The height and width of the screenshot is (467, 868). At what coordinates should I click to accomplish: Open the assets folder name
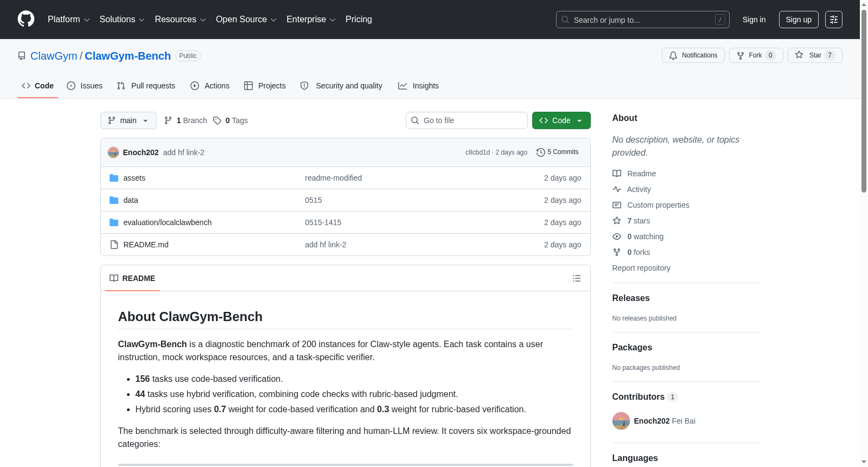pyautogui.click(x=134, y=178)
